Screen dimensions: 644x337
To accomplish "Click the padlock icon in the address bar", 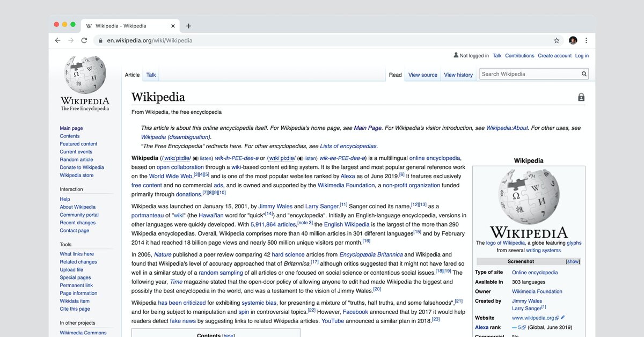I will (100, 40).
